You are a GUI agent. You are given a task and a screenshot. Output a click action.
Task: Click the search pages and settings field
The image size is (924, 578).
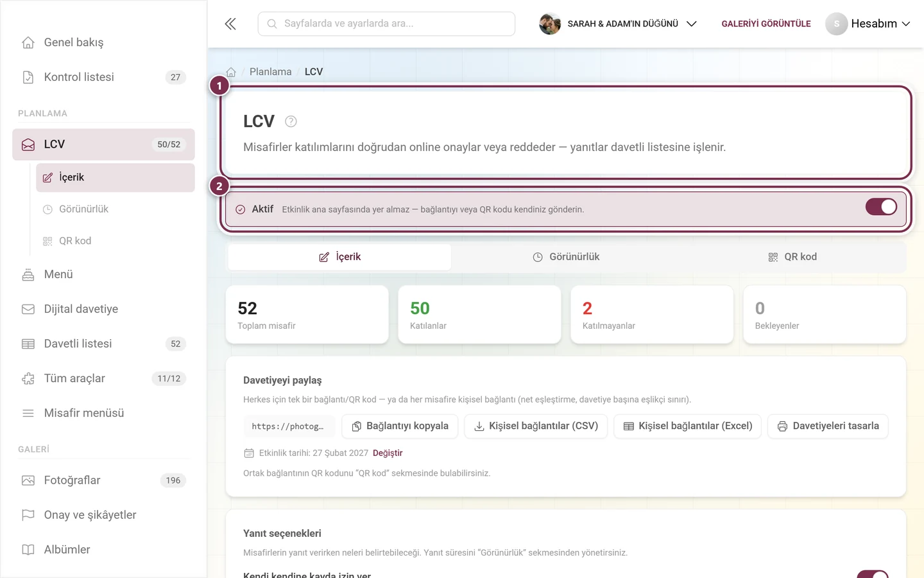tap(386, 24)
